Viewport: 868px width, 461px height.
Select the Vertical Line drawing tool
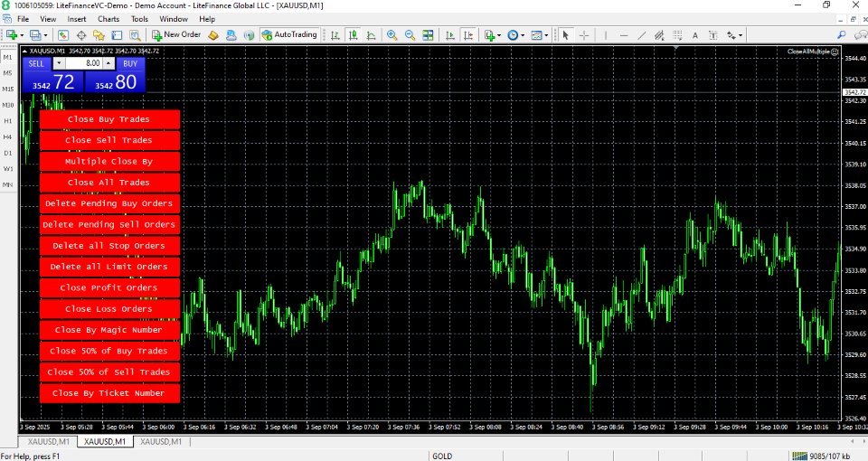click(x=606, y=35)
